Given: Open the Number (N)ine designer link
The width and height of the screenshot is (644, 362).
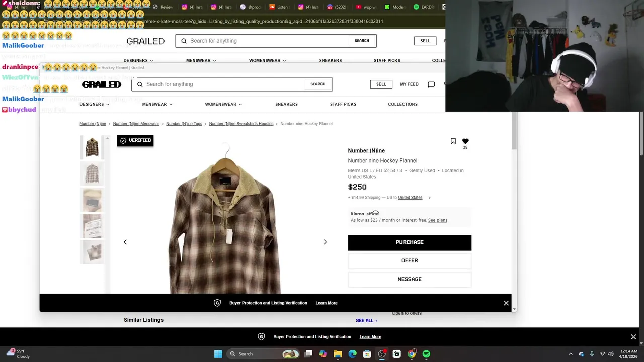Looking at the screenshot, I should click(366, 151).
